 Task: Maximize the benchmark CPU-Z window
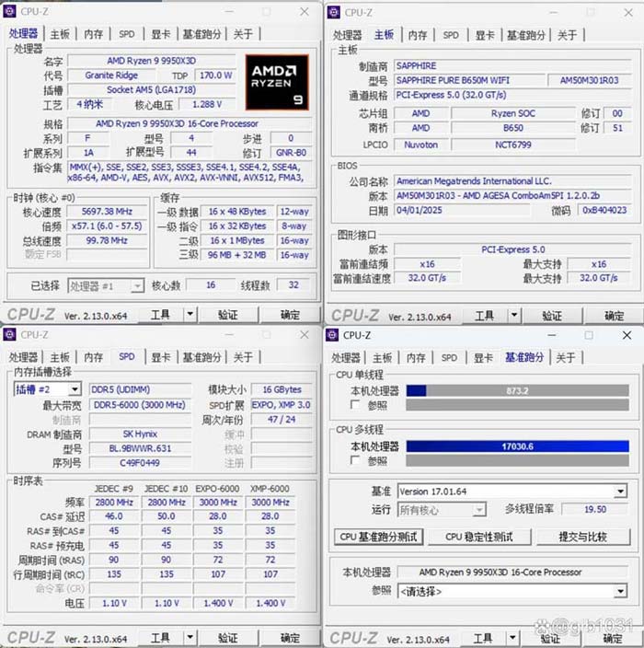coord(589,335)
